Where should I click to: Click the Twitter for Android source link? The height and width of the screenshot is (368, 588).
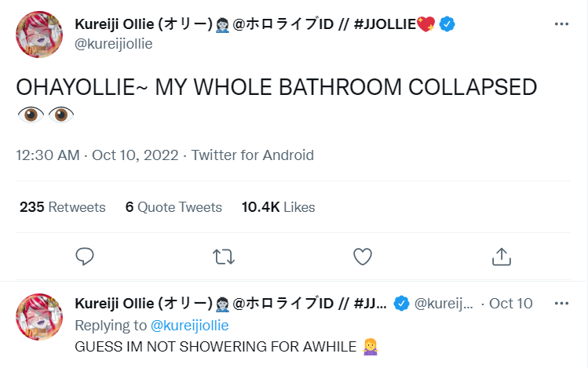pyautogui.click(x=252, y=155)
